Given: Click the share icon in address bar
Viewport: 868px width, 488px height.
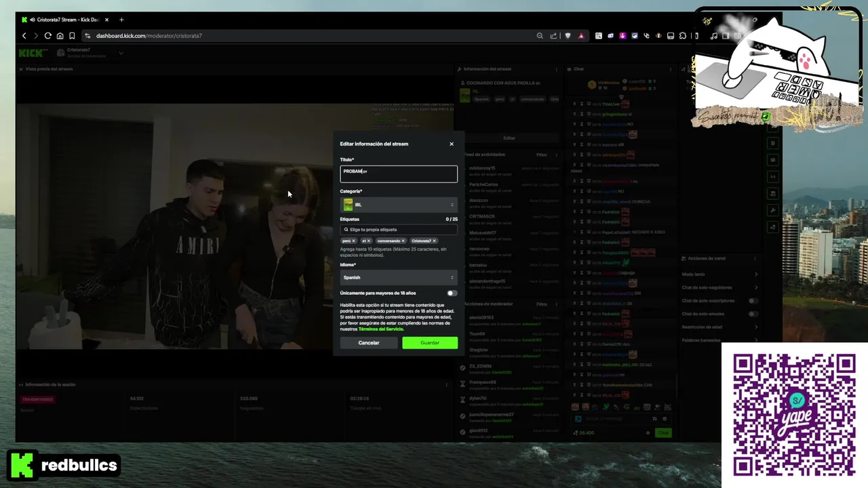Looking at the screenshot, I should coord(553,36).
